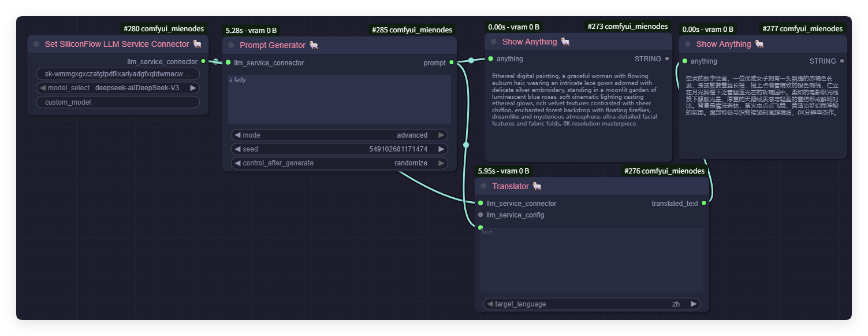Click the 0.00s badge above Show Anything #277

(x=708, y=29)
